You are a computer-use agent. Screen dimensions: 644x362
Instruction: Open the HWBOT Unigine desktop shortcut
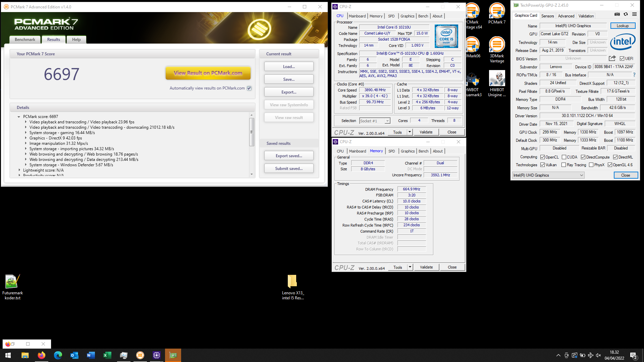coord(497,84)
